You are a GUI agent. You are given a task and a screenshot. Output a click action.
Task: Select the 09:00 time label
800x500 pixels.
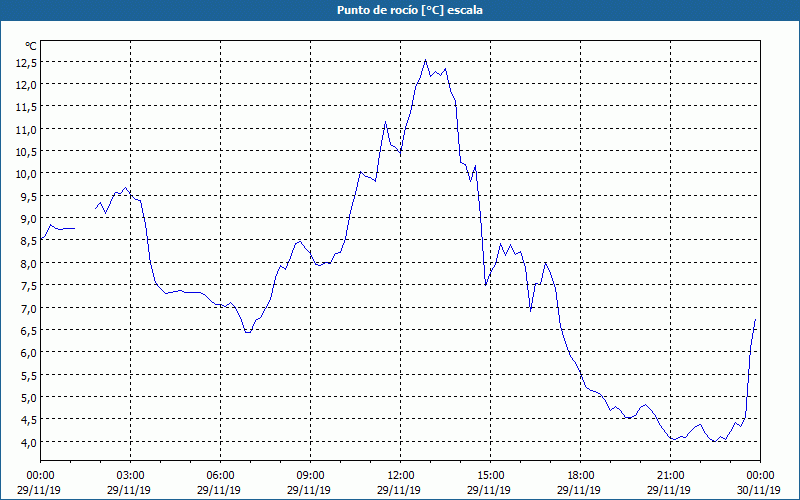(x=310, y=476)
